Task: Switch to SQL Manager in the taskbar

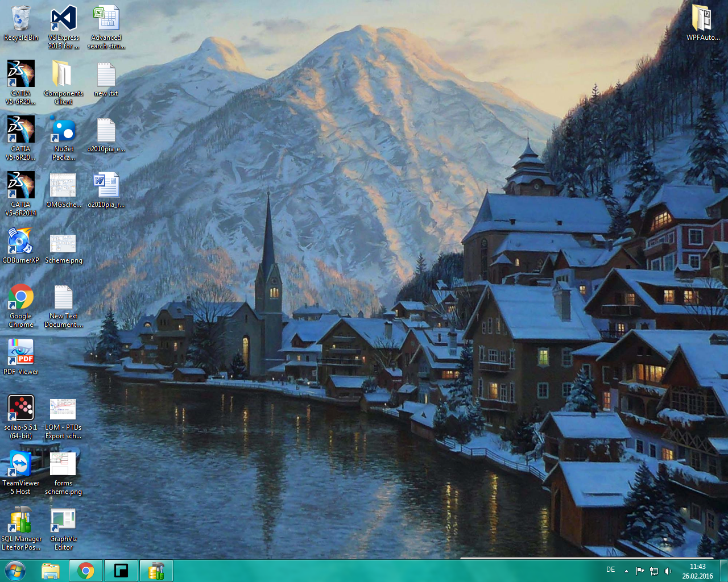Action: 156,571
